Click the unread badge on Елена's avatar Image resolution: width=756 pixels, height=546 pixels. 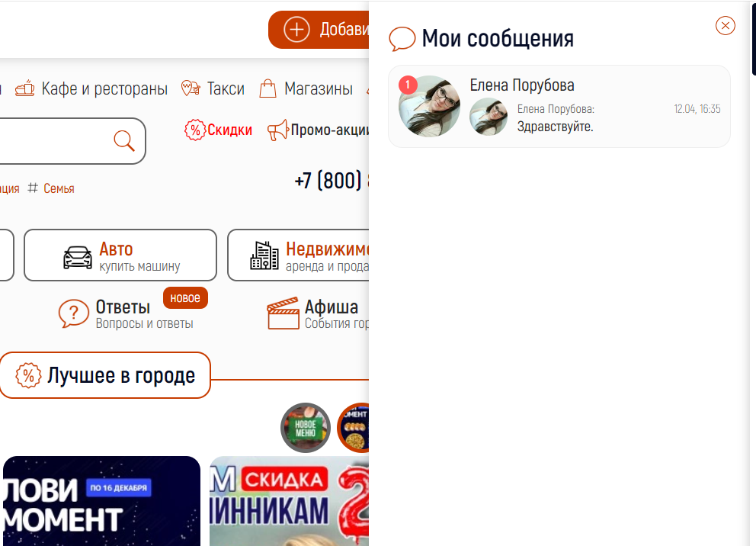pos(408,85)
